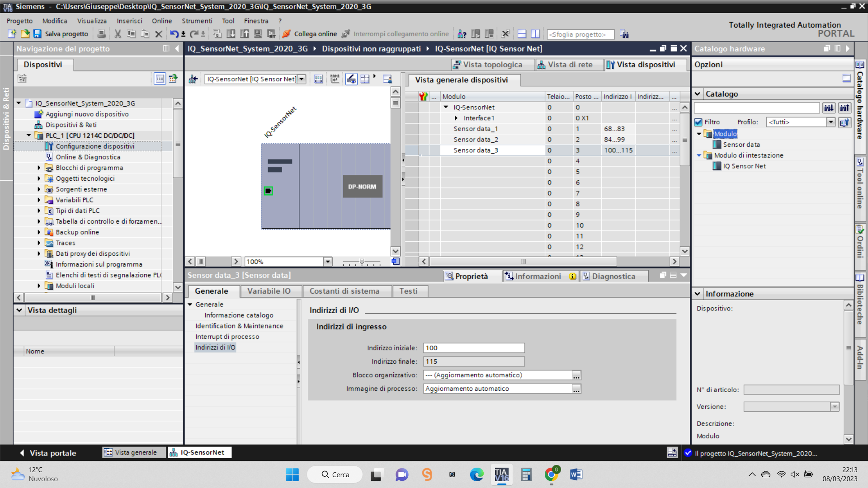Click search-down icon in catalog search
This screenshot has height=488, width=868.
[829, 108]
